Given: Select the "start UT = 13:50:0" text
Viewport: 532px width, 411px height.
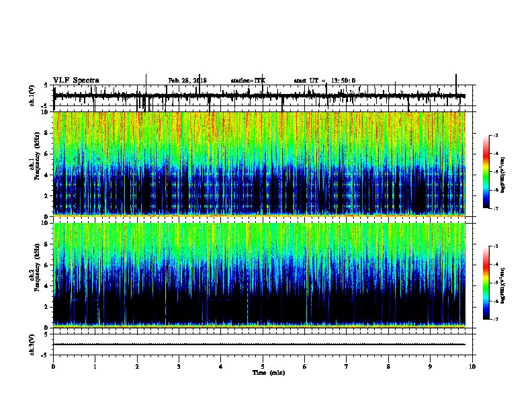Looking at the screenshot, I should click(x=324, y=81).
